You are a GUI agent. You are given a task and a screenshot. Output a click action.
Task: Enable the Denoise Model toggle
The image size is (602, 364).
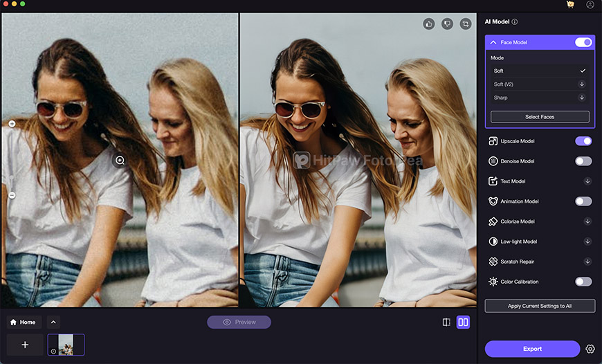pyautogui.click(x=583, y=161)
